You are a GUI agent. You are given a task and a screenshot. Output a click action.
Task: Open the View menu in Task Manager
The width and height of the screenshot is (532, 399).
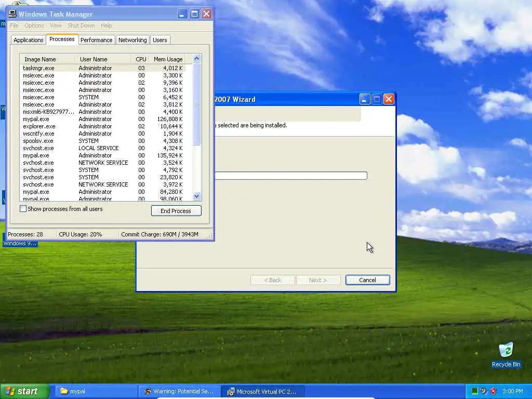(56, 25)
